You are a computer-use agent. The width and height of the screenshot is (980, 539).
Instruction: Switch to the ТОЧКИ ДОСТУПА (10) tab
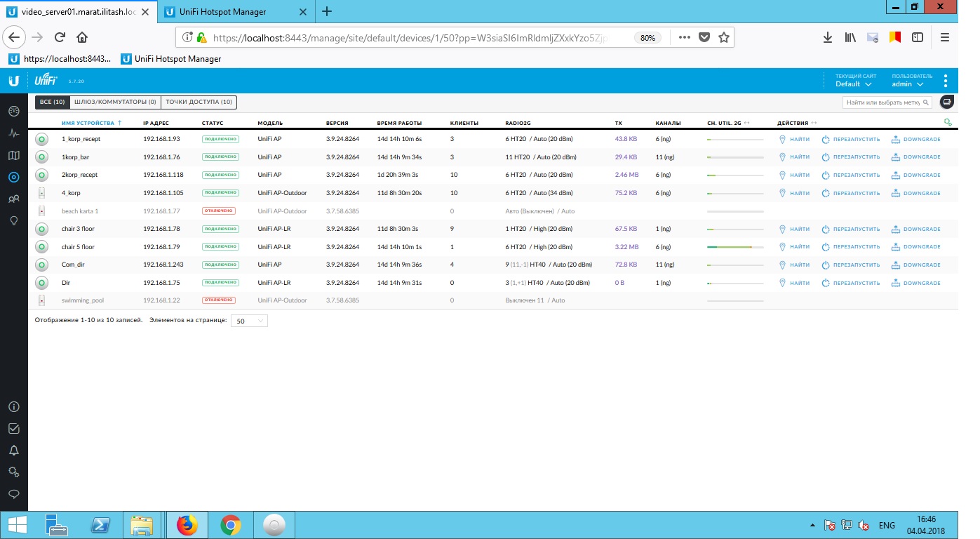pyautogui.click(x=199, y=102)
